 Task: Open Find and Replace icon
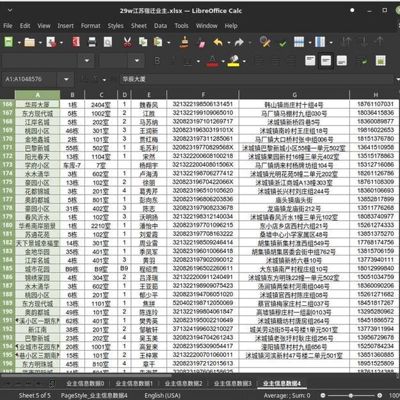point(265,42)
